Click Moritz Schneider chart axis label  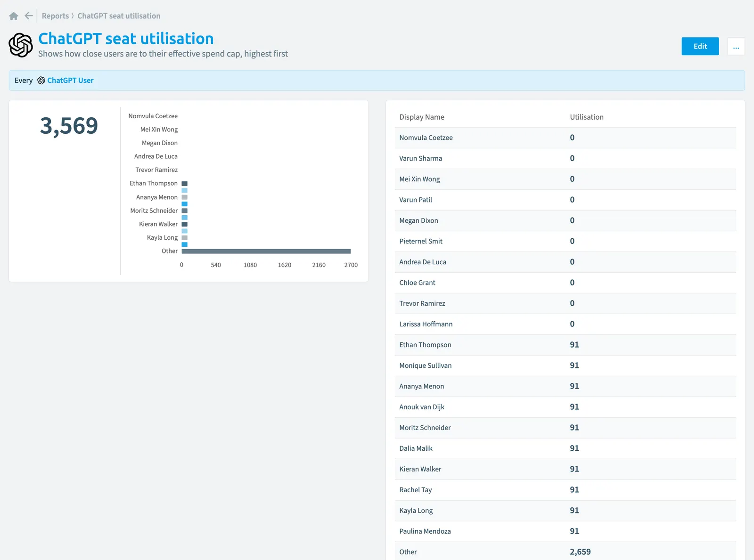154,211
